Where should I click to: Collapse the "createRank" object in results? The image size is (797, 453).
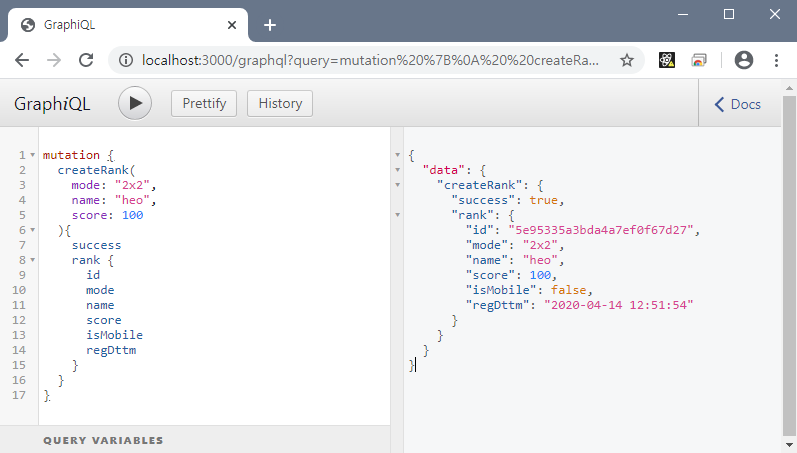click(x=397, y=185)
